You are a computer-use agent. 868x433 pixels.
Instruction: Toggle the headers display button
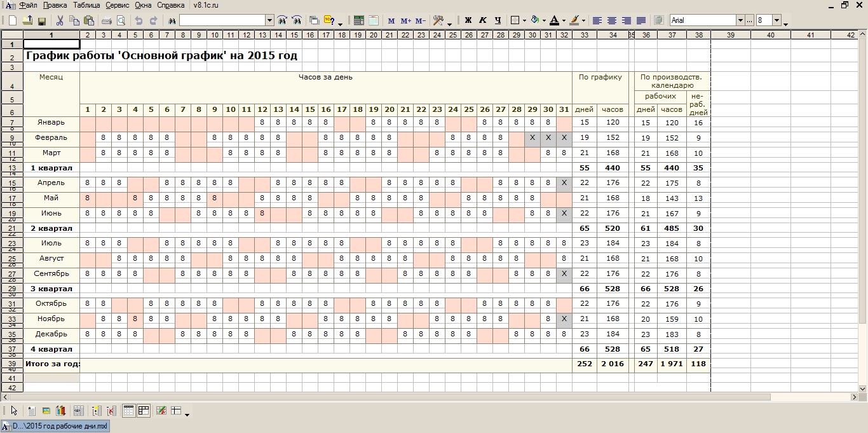coord(144,411)
